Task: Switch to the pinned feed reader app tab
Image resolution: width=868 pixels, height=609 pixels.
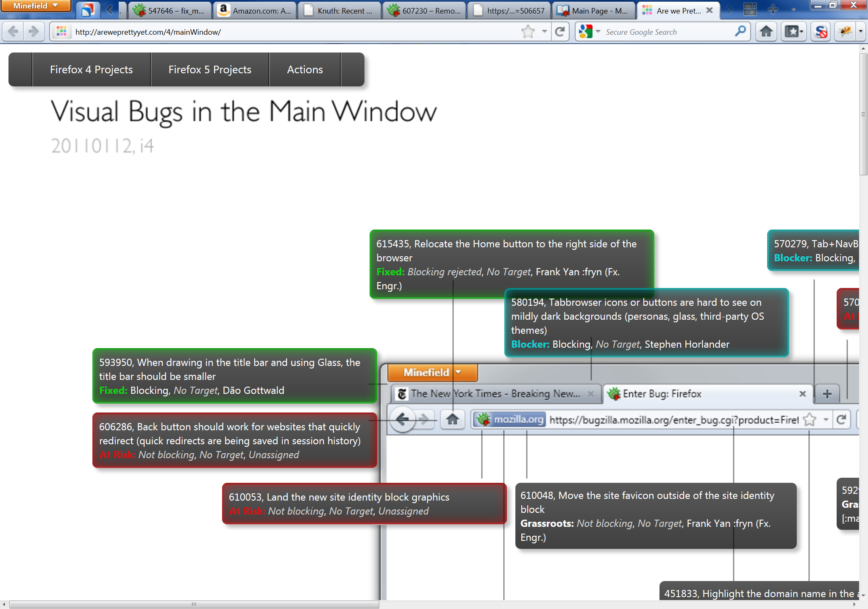Action: point(88,10)
